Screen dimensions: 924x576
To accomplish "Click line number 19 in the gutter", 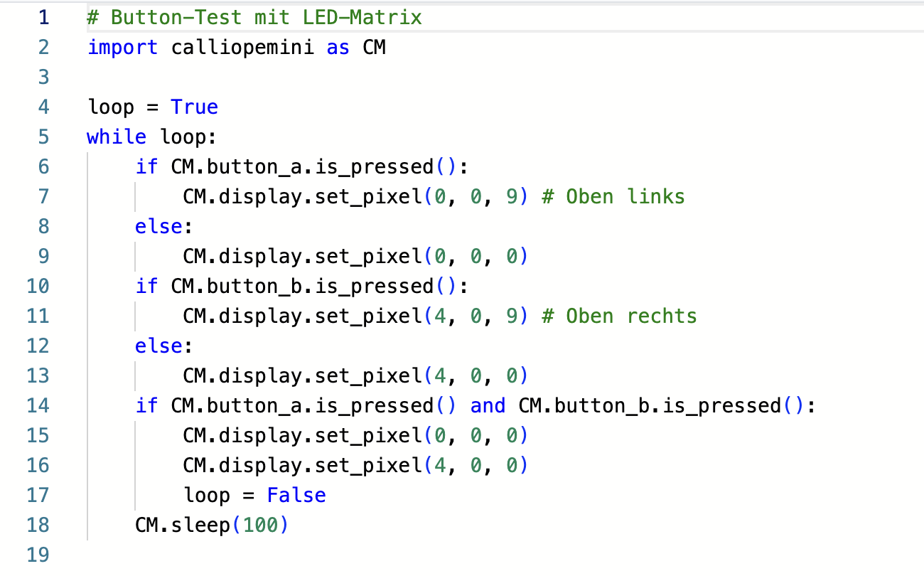I will (x=38, y=555).
